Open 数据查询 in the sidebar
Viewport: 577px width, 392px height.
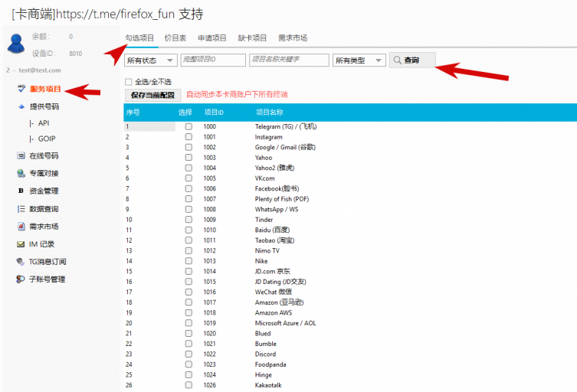point(44,209)
